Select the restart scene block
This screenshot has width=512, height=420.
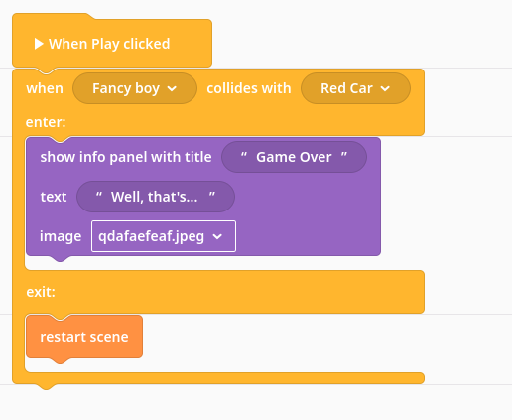[84, 337]
